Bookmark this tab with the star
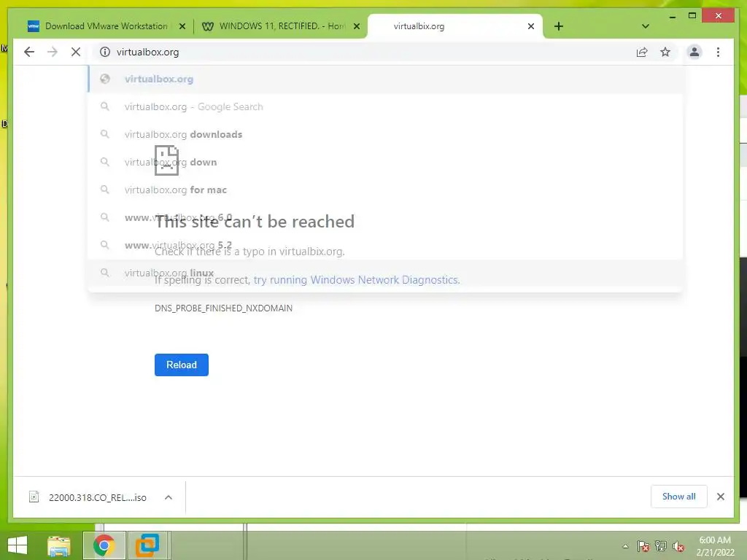 (x=665, y=52)
